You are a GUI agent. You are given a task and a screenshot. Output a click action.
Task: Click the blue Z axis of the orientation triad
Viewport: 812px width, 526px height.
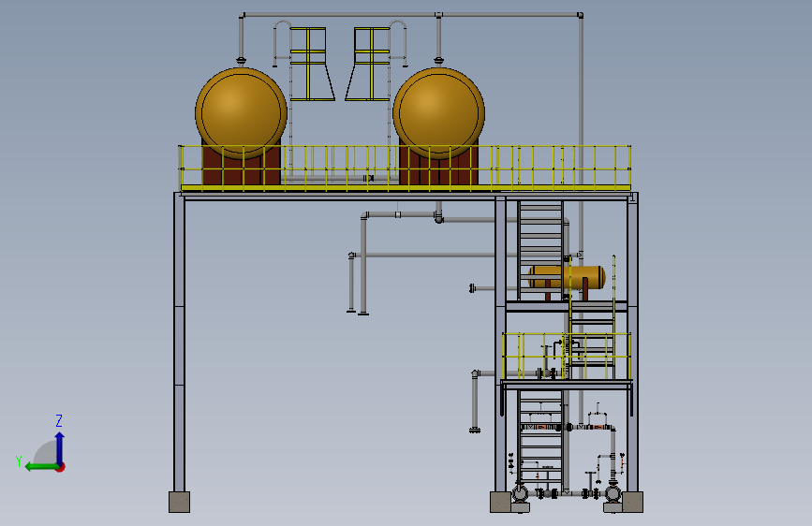tap(60, 448)
